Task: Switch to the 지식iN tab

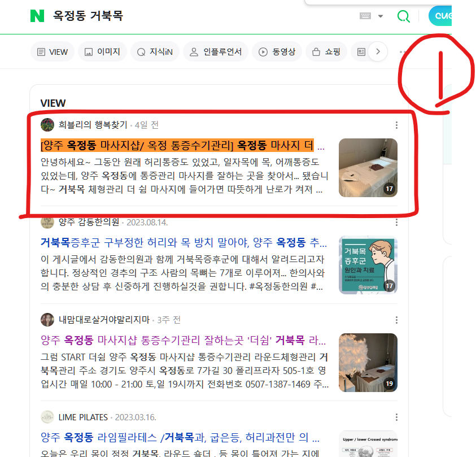Action: point(155,52)
